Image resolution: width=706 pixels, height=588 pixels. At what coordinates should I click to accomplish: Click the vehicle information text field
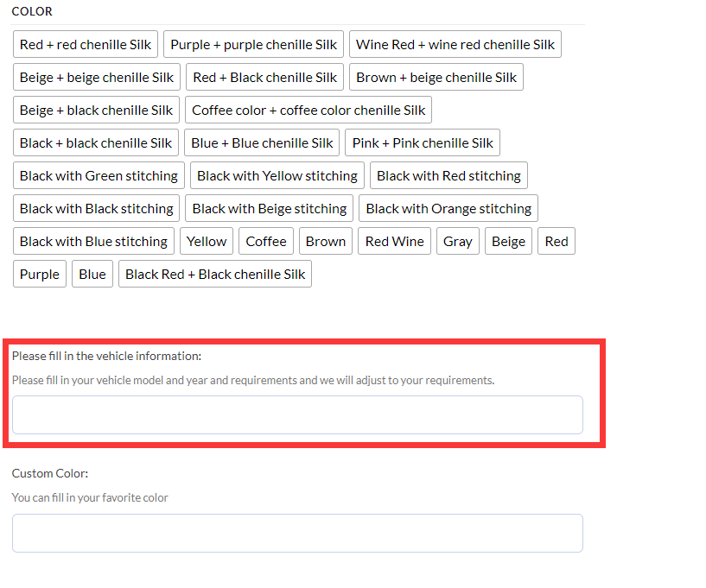pyautogui.click(x=297, y=415)
